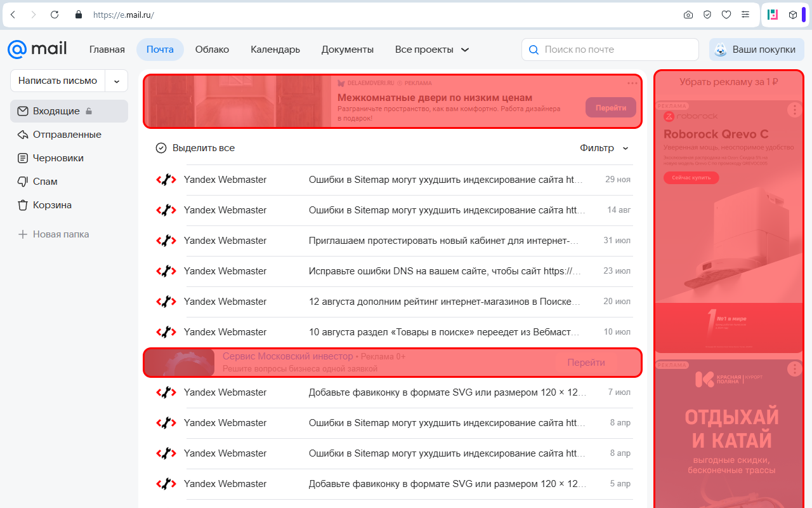This screenshot has width=812, height=508.
Task: Open the SVG favicon email dated 7 июл
Action: [x=394, y=392]
